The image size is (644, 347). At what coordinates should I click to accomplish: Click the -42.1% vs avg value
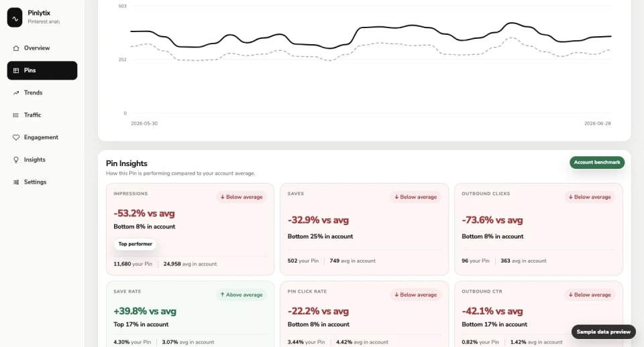click(x=492, y=311)
